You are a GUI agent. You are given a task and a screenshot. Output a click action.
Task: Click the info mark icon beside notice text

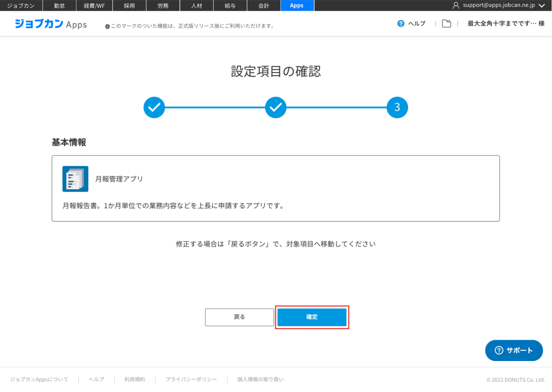pyautogui.click(x=107, y=26)
